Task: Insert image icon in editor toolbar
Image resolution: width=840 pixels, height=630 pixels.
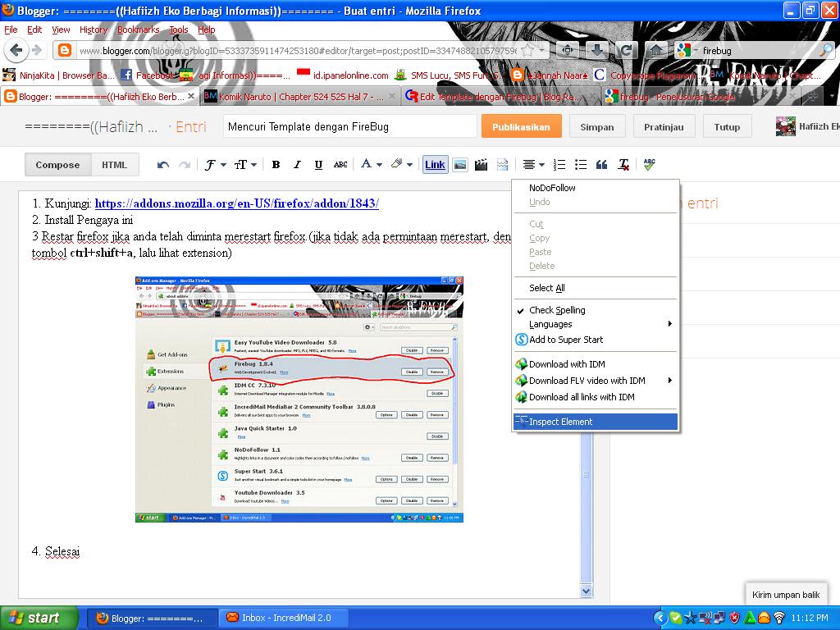Action: (x=459, y=165)
